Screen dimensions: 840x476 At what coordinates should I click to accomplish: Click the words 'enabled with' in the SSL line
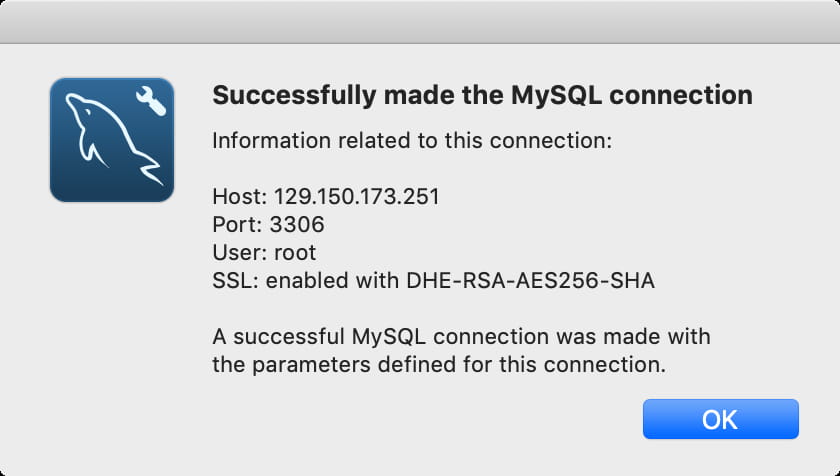click(332, 281)
